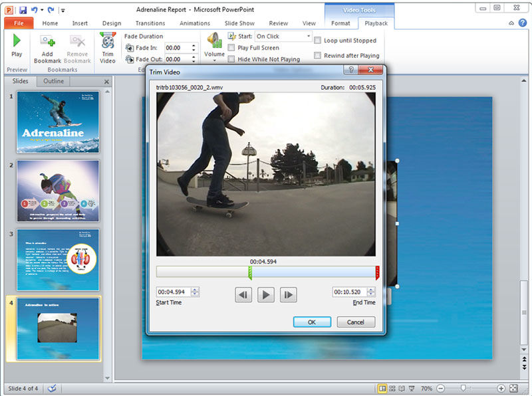Open the Volume control icon
This screenshot has height=396, width=532.
click(214, 41)
